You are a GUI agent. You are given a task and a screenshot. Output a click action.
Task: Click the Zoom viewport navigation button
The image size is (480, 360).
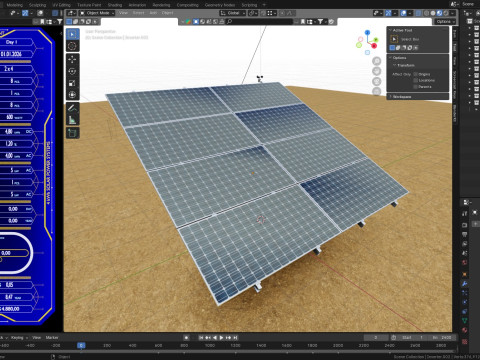pos(376,61)
